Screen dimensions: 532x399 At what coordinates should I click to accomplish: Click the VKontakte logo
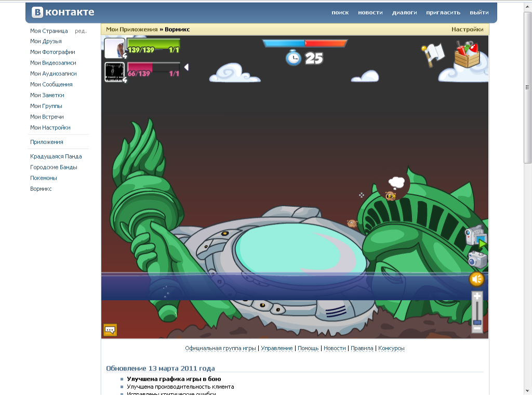pos(63,12)
